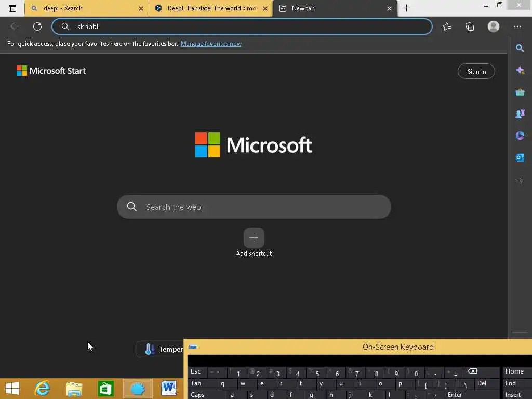Open the tab actions menu icon
Image resolution: width=532 pixels, height=399 pixels.
[12, 8]
